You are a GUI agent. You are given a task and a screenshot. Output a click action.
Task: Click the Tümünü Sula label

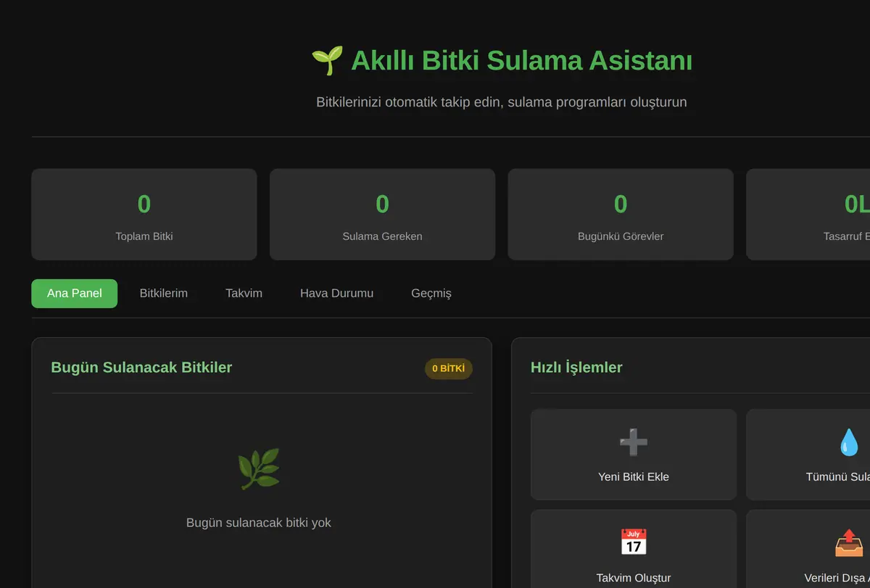point(838,477)
